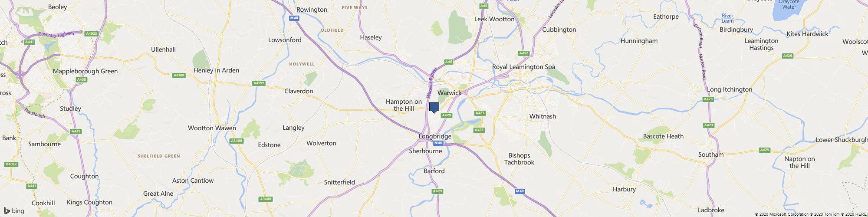Select the A452 road shield
Viewport: 868px width, 217px height.
(524, 53)
